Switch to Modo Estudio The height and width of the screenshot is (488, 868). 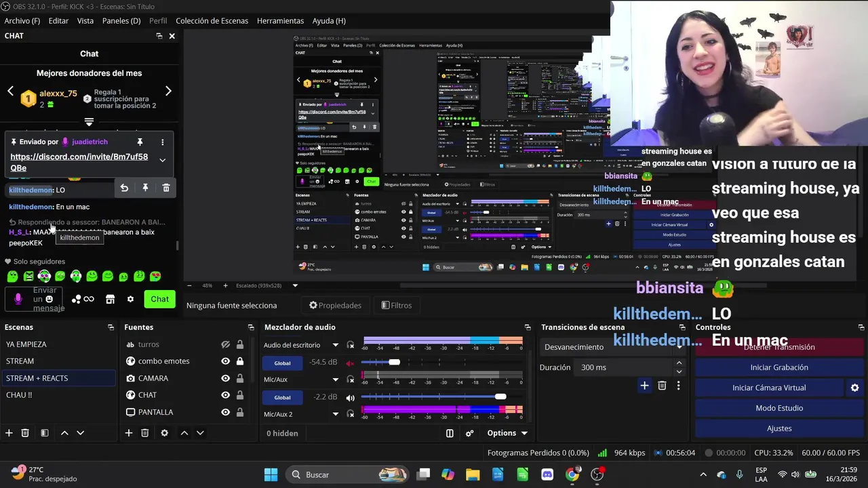(779, 408)
